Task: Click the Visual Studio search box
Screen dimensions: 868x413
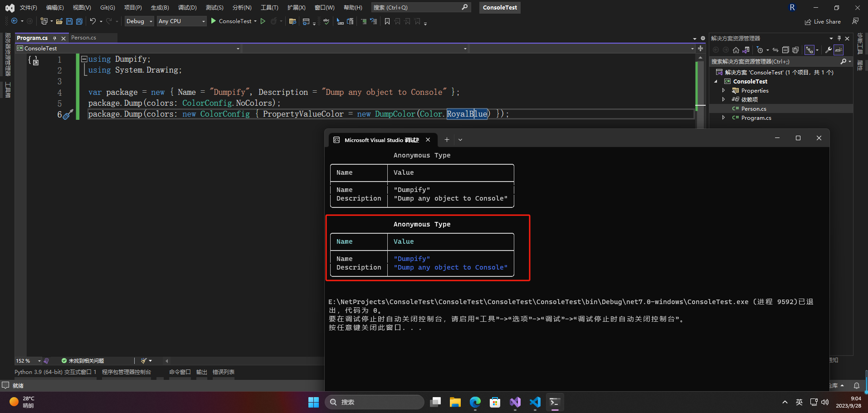Action: coord(421,7)
